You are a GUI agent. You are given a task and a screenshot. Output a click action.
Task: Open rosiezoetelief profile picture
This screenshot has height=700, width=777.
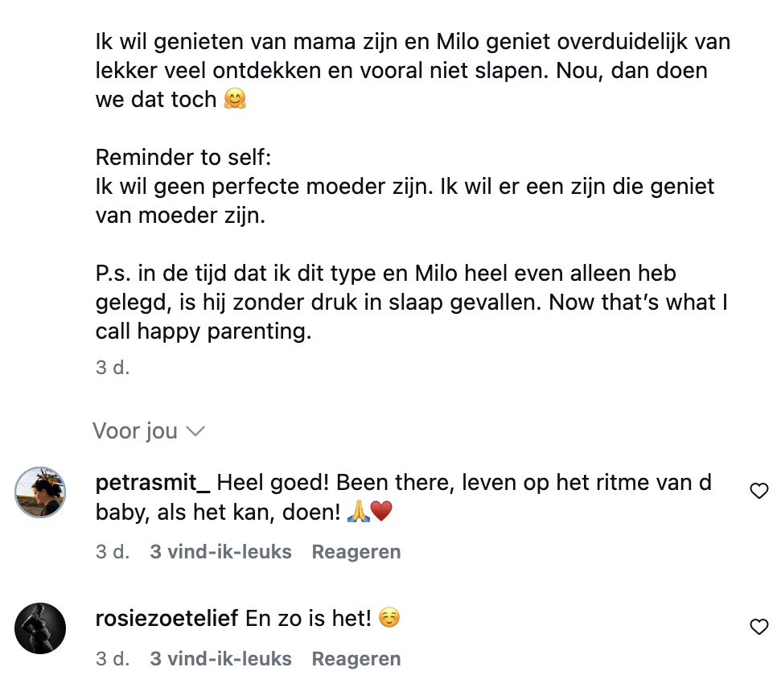[x=40, y=628]
